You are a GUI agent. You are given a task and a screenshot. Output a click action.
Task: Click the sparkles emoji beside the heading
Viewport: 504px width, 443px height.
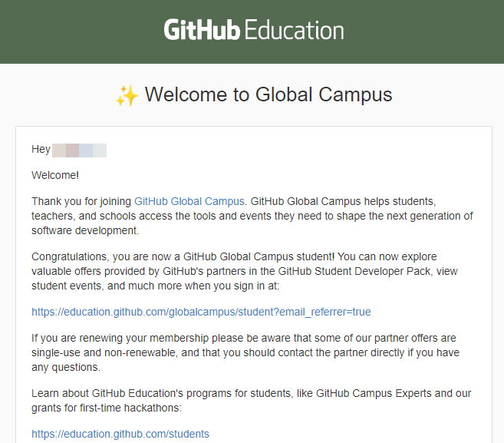coord(127,95)
